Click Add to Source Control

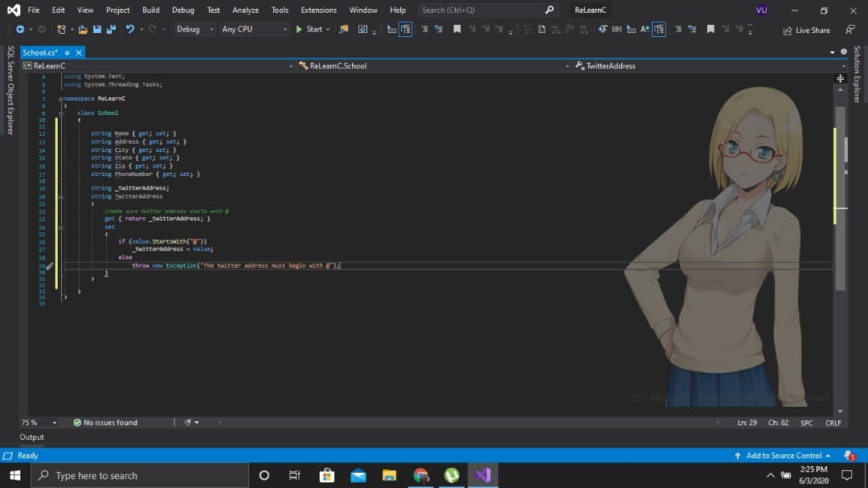[783, 456]
